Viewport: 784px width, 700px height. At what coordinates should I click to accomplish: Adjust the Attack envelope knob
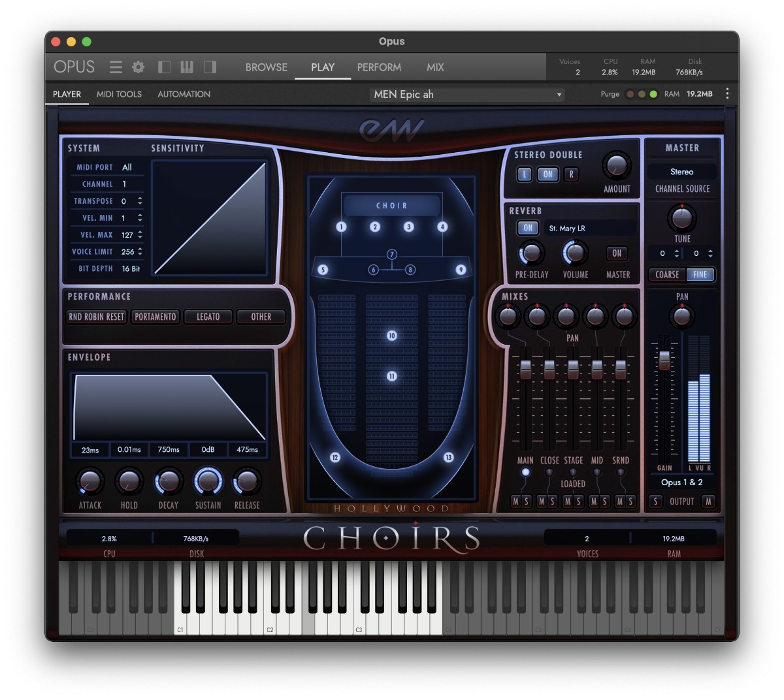click(90, 482)
